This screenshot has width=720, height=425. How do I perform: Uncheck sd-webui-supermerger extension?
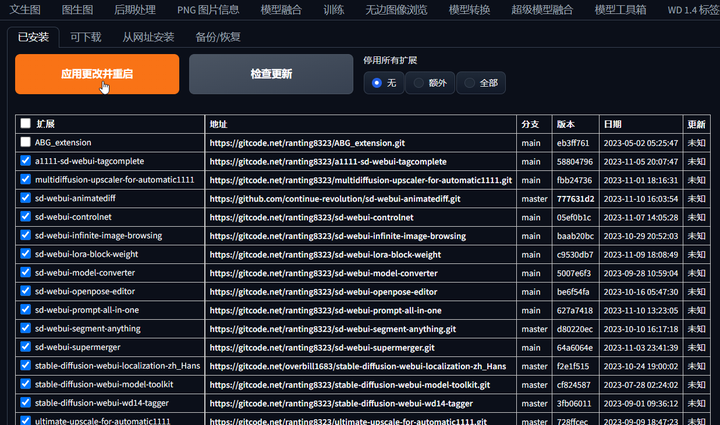(x=26, y=347)
